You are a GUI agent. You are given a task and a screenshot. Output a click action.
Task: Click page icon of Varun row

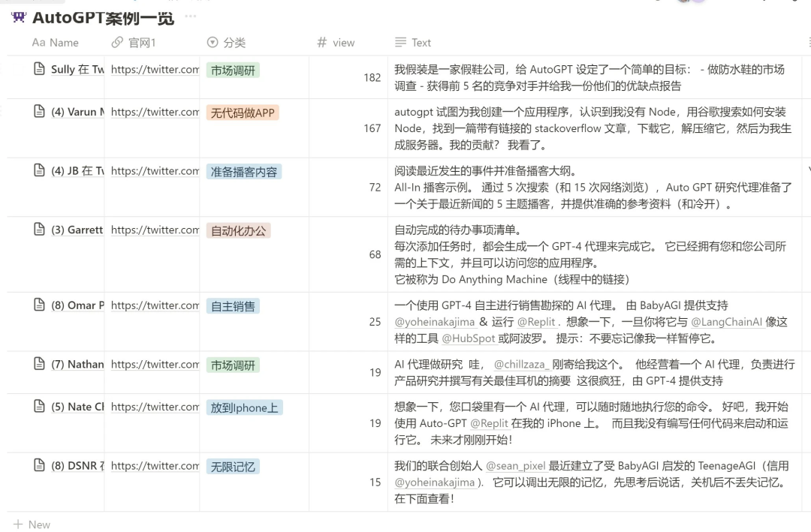[39, 110]
